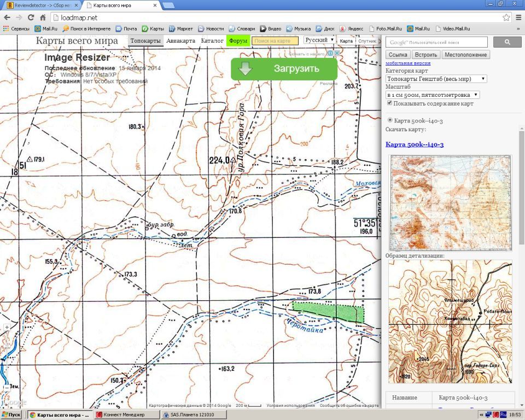The width and height of the screenshot is (525, 420).
Task: Go to the Форум menu item
Action: (x=238, y=40)
